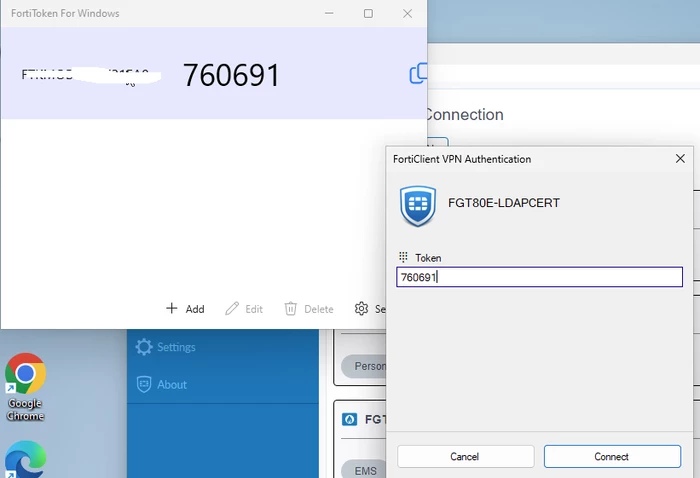Launch Microsoft Edge desktop shortcut
This screenshot has height=478, width=700.
click(x=25, y=459)
